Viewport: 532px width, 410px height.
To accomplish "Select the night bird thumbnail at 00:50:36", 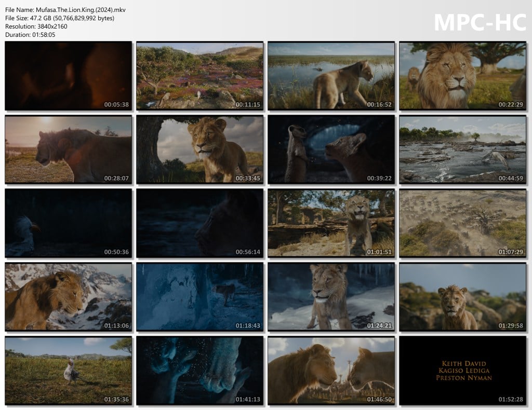I will click(x=69, y=223).
